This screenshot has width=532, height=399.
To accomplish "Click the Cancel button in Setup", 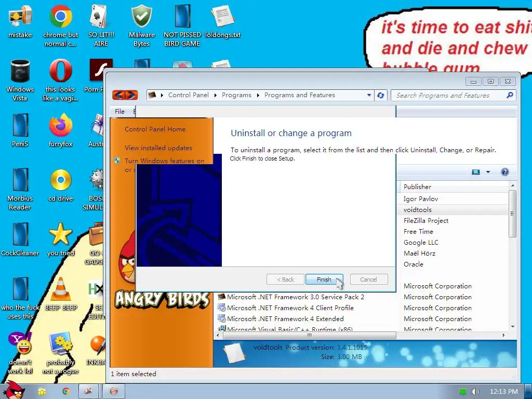I will coord(368,279).
